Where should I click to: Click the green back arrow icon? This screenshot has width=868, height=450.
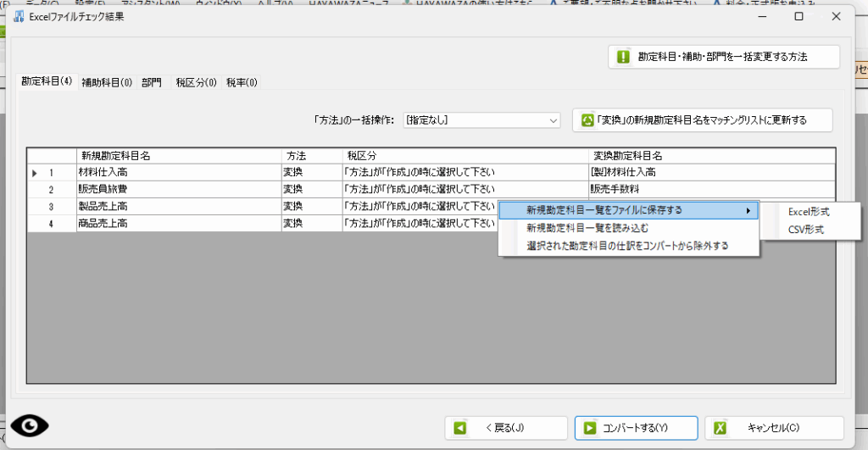click(x=460, y=428)
